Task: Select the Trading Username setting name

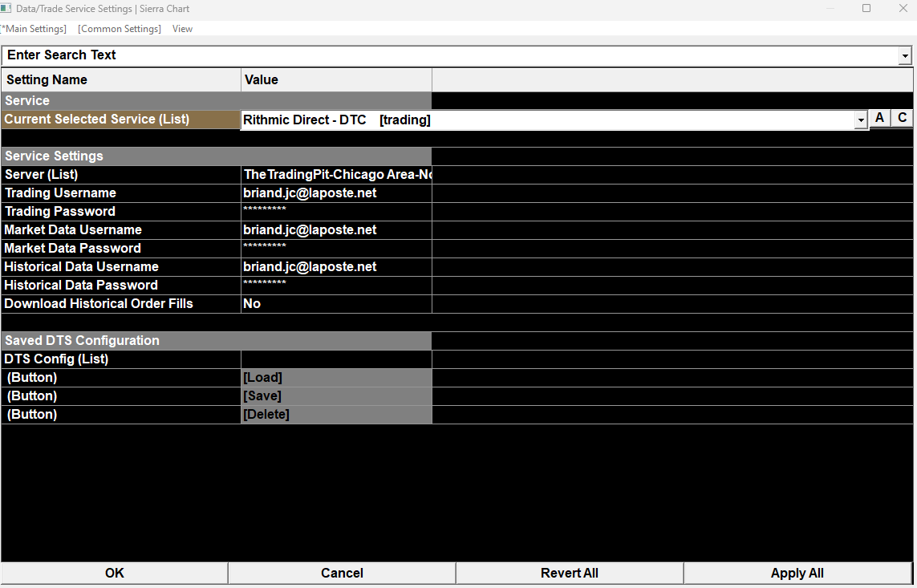Action: click(121, 193)
